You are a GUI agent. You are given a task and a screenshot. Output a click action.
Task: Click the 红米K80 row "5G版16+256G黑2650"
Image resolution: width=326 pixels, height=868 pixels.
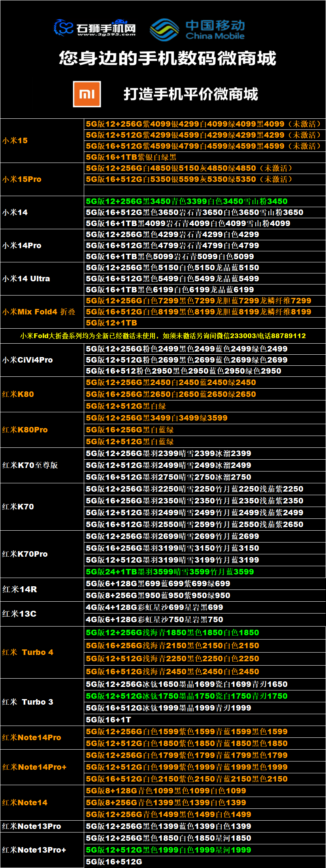pyautogui.click(x=205, y=394)
